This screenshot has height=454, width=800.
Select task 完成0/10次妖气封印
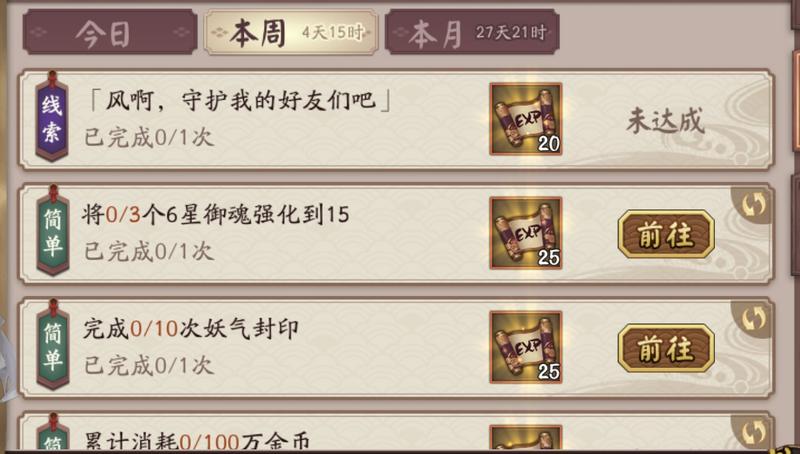396,348
